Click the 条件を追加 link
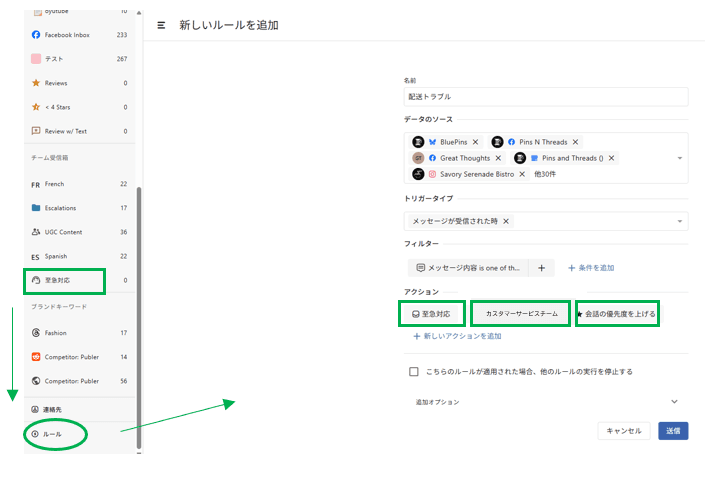 pyautogui.click(x=591, y=268)
